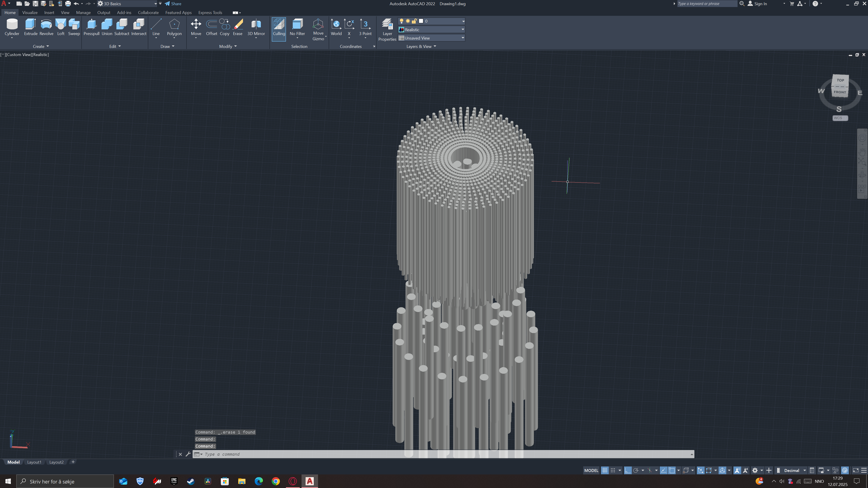Toggle the lock on layer 0

pos(414,21)
